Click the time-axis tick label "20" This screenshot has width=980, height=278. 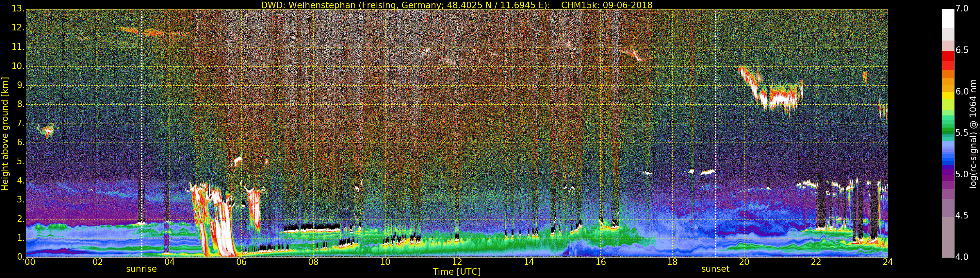point(744,262)
